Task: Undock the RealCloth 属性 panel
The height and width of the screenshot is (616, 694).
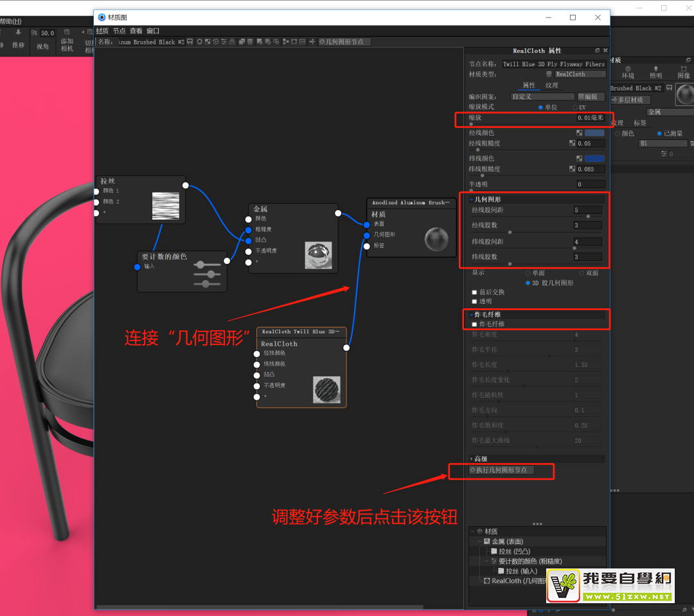Action: point(597,51)
